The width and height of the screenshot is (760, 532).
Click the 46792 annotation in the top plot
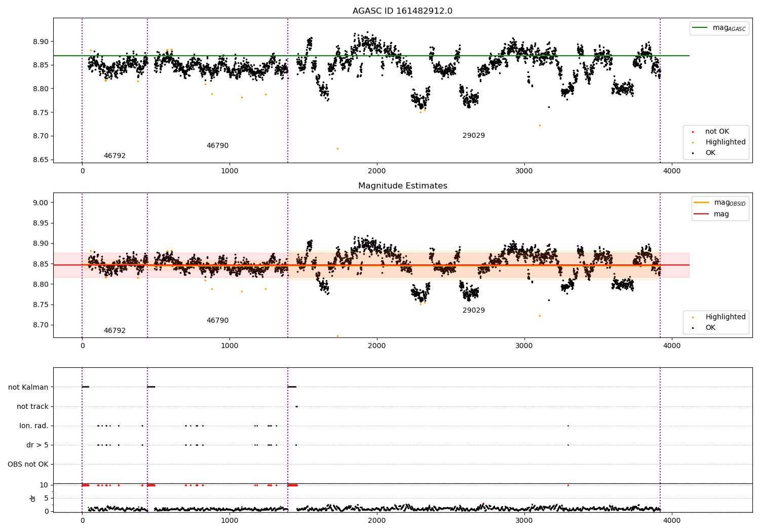pyautogui.click(x=115, y=156)
